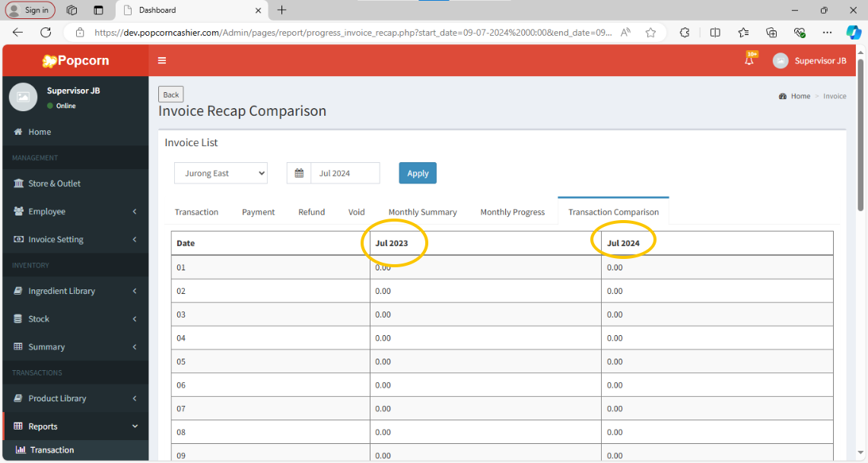Switch to the Monthly Progress tab

[513, 212]
